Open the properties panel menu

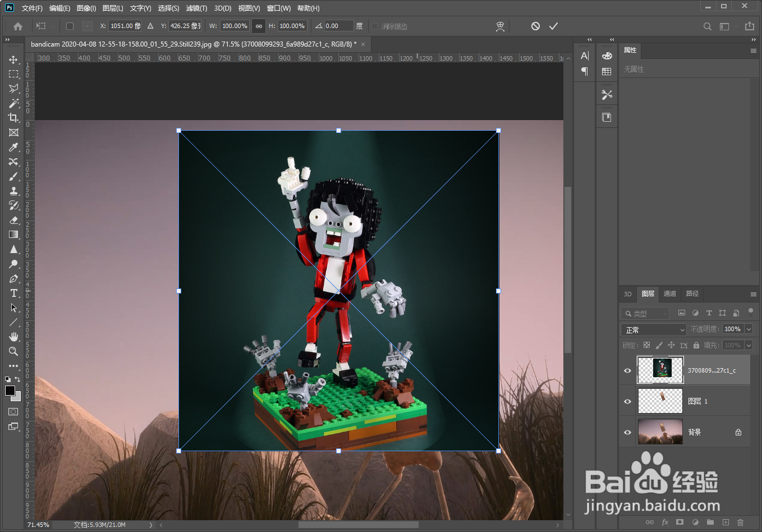[754, 51]
